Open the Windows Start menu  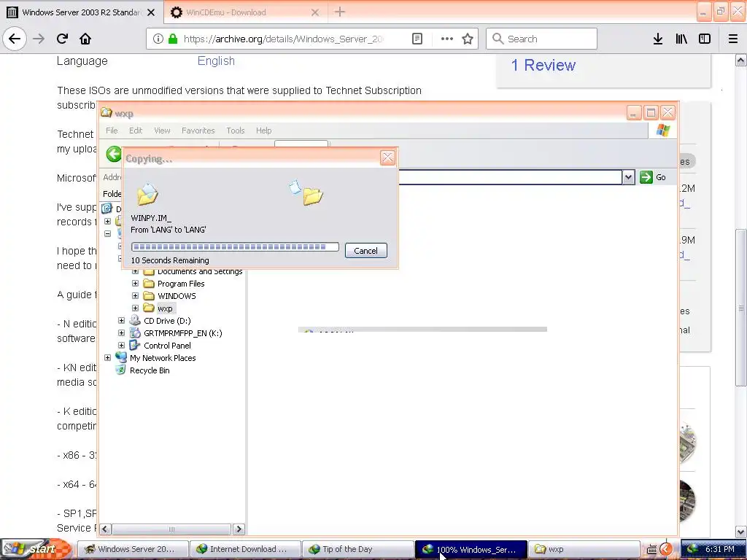point(35,549)
